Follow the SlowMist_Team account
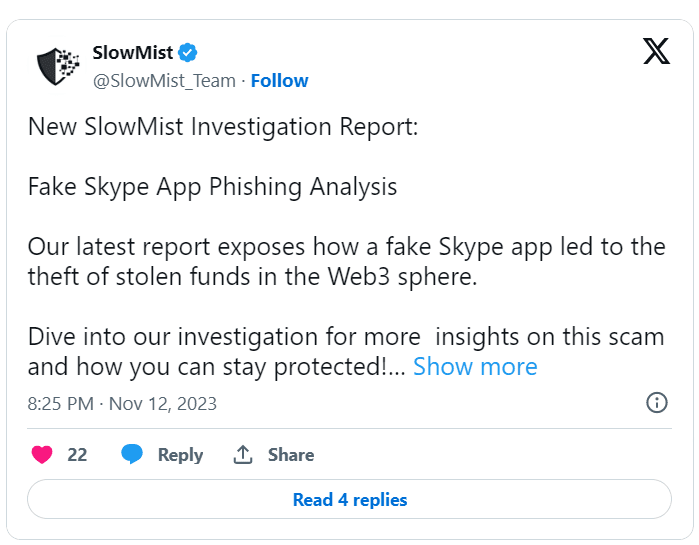 [279, 81]
